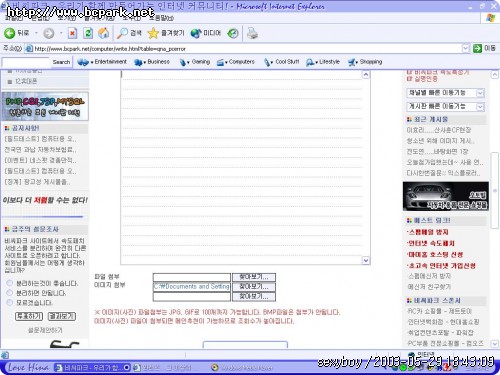Open the Computers toolbar menu

(236, 62)
